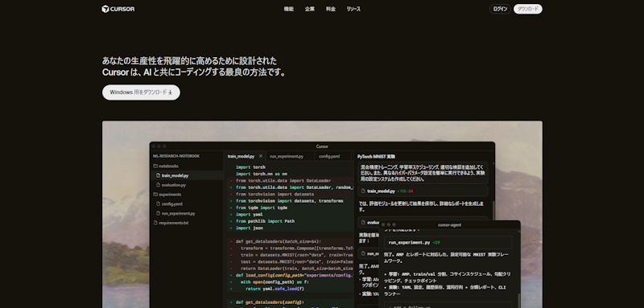Open the 企業 navigation menu
The width and height of the screenshot is (644, 308).
(310, 9)
